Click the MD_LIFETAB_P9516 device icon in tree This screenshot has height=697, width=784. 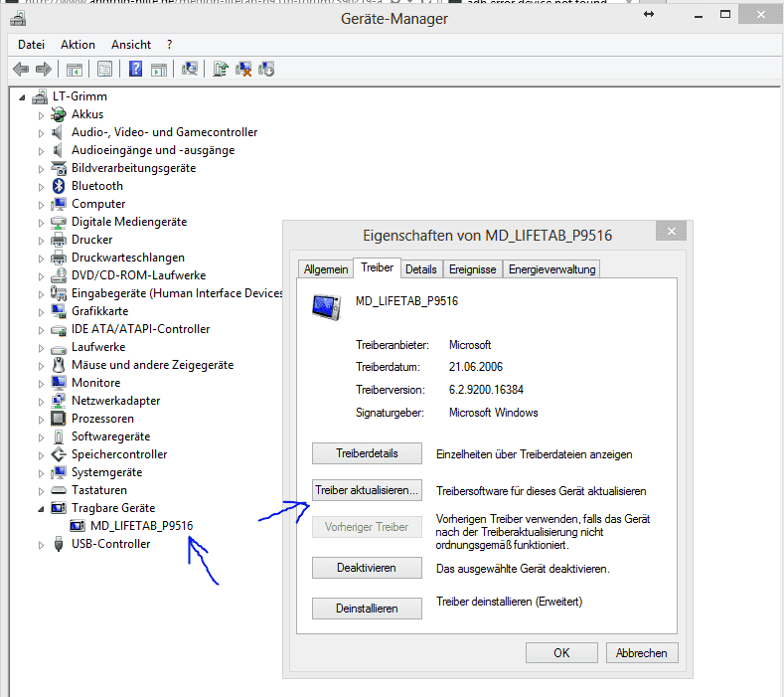point(78,525)
